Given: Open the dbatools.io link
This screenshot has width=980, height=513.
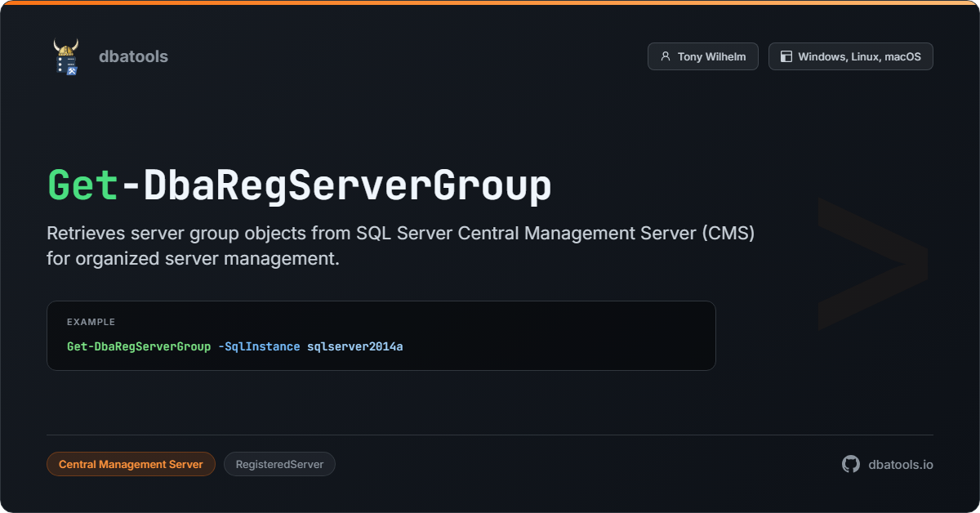Looking at the screenshot, I should click(901, 464).
